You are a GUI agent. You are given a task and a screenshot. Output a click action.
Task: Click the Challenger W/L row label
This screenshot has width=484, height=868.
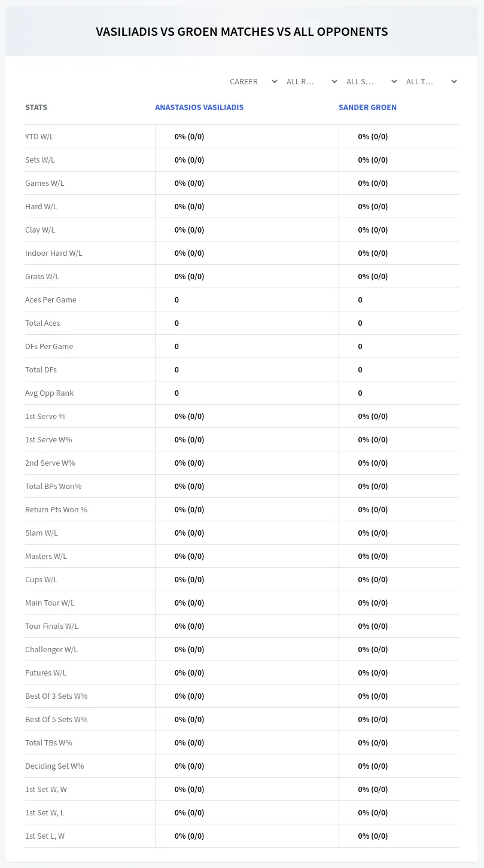tap(51, 649)
